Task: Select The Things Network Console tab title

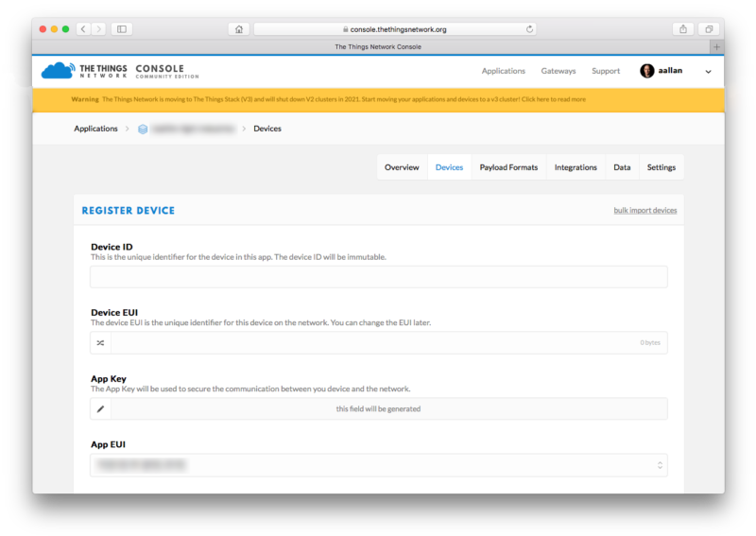Action: pyautogui.click(x=378, y=47)
